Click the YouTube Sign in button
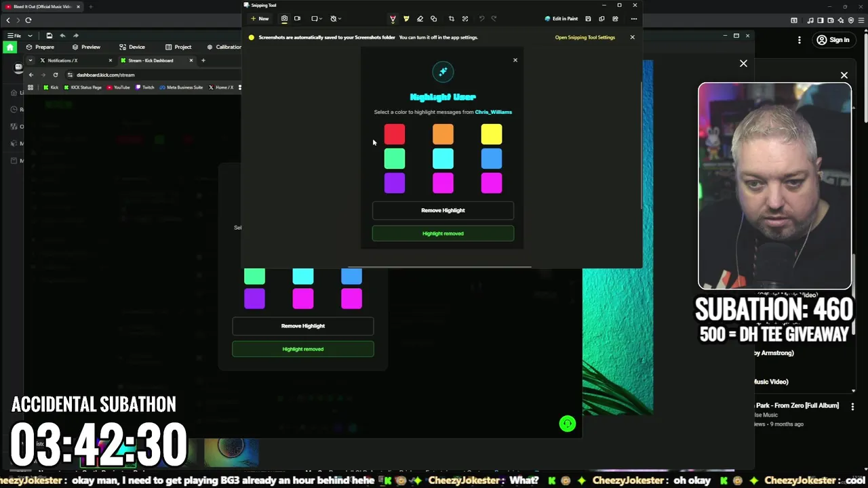The height and width of the screenshot is (488, 868). [x=833, y=40]
